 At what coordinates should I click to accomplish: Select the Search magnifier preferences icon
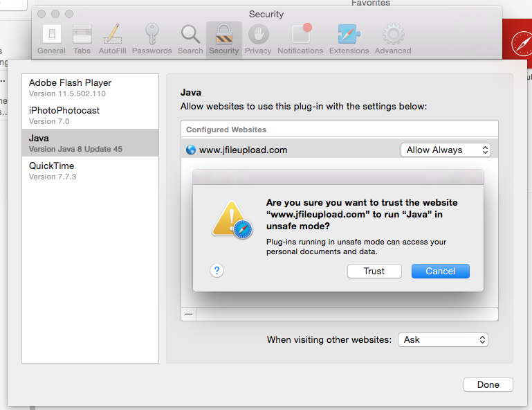coord(190,39)
